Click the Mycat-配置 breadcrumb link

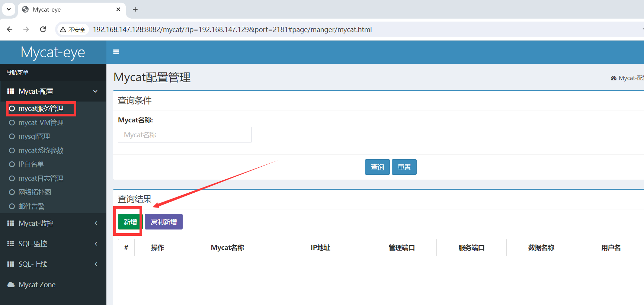coord(631,78)
